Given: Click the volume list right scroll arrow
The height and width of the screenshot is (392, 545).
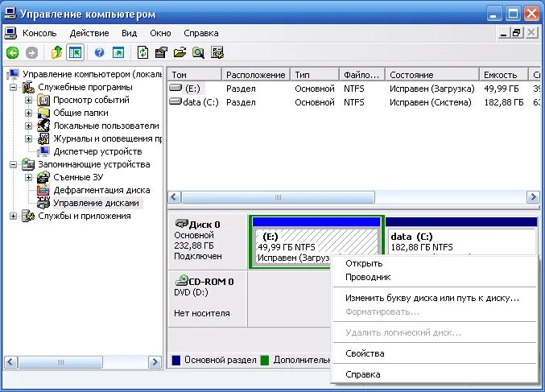Looking at the screenshot, I should pos(533,197).
